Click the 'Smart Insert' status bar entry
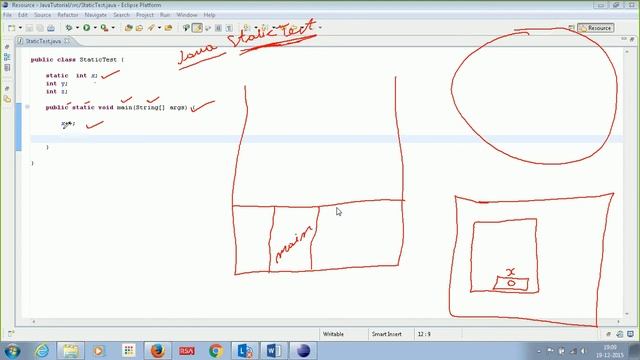Viewport: 640px width, 360px height. click(x=387, y=334)
